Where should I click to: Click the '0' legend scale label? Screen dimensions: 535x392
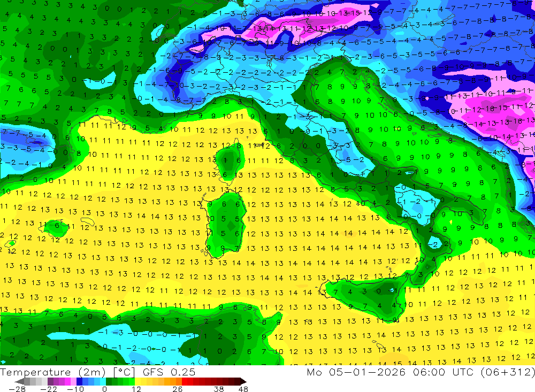[104, 389]
